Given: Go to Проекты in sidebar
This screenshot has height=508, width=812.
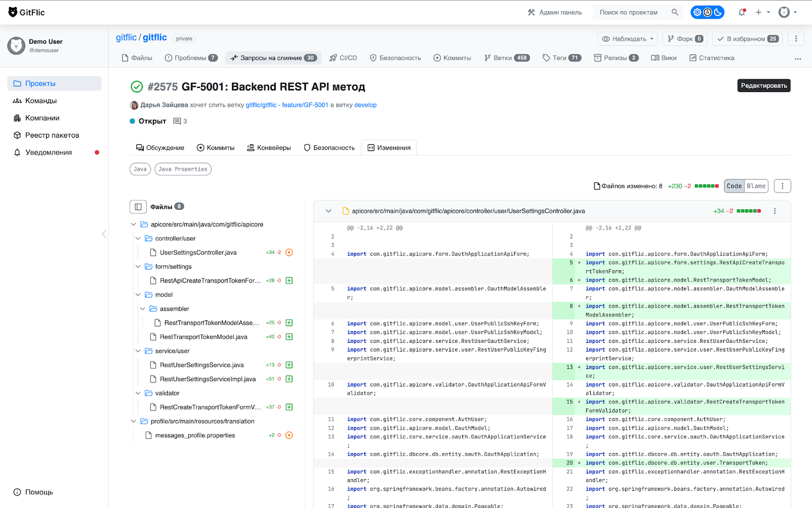Looking at the screenshot, I should point(54,83).
